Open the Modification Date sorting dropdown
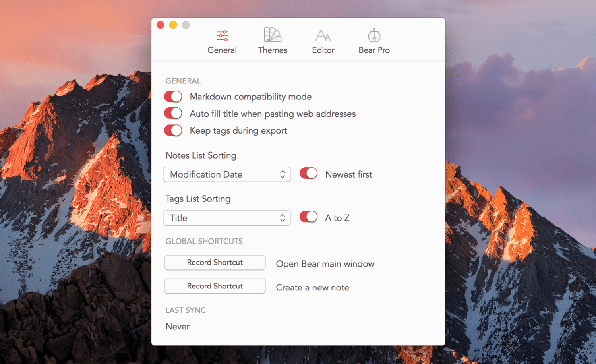This screenshot has width=596, height=364. [x=227, y=174]
